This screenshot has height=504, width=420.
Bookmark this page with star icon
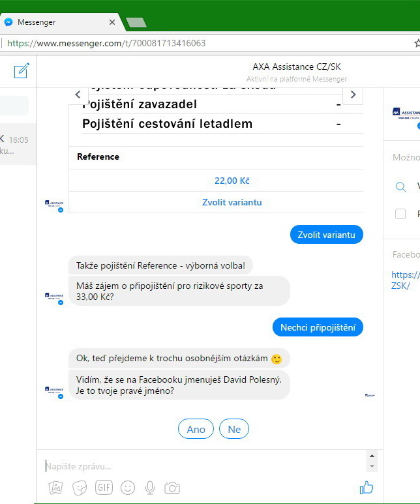point(417,43)
